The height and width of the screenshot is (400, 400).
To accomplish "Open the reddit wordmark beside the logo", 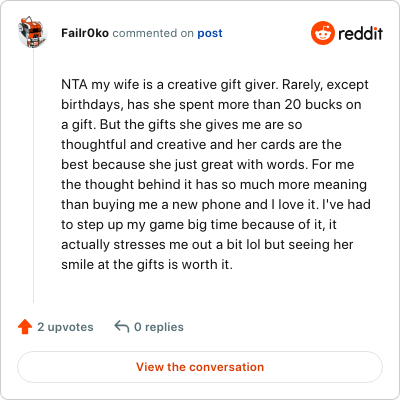I will coord(360,34).
